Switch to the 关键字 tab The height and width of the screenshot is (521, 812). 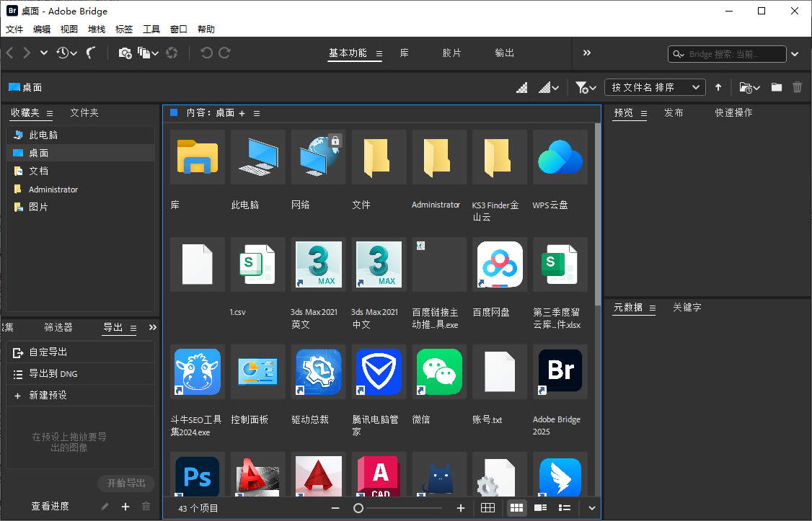687,307
